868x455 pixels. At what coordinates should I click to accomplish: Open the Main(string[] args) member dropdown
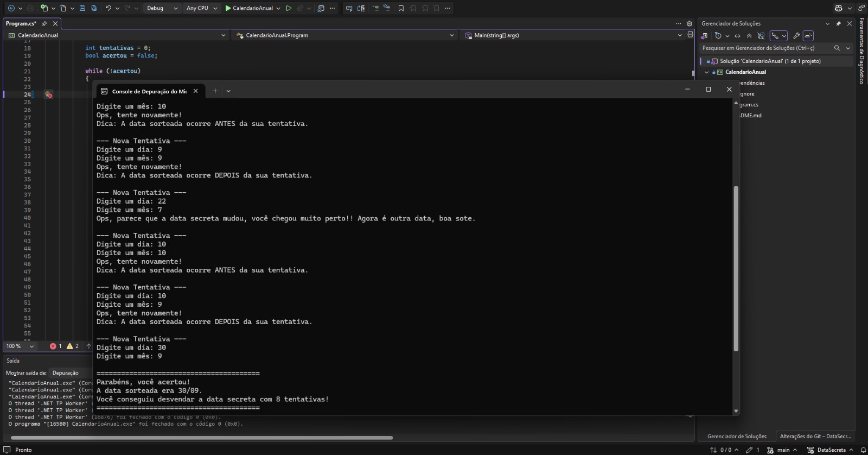coord(572,35)
